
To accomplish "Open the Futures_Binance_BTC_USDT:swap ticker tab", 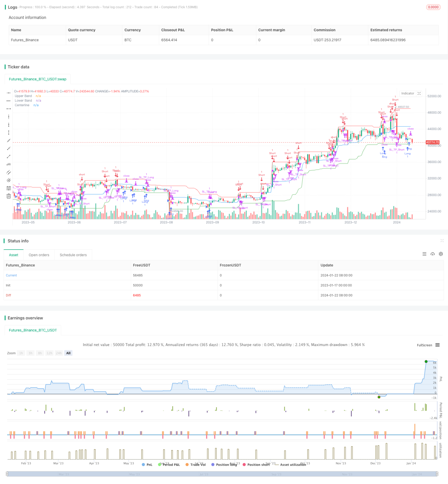I will 38,79.
